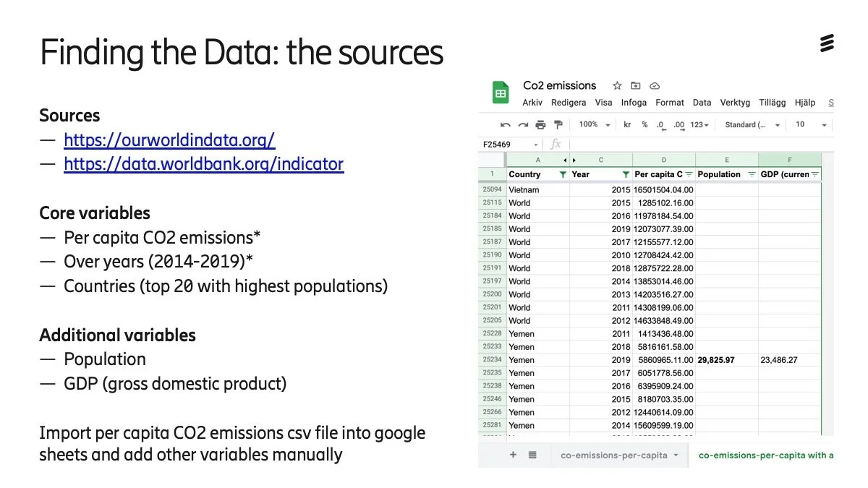Select the 15609599.19.00 cell
The width and height of the screenshot is (868, 488).
click(x=664, y=425)
